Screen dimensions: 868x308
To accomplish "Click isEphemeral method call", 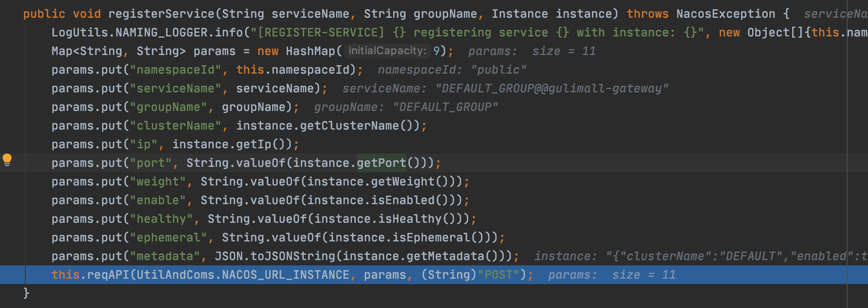I will pyautogui.click(x=431, y=237).
